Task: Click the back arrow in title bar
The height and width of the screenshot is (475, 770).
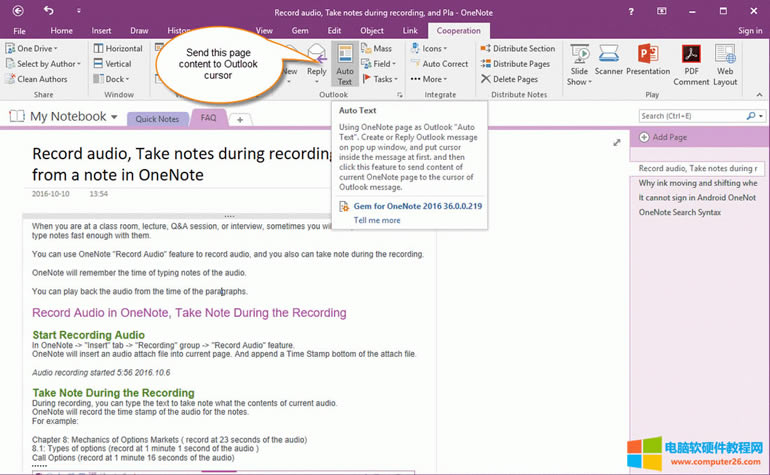Action: click(x=49, y=11)
